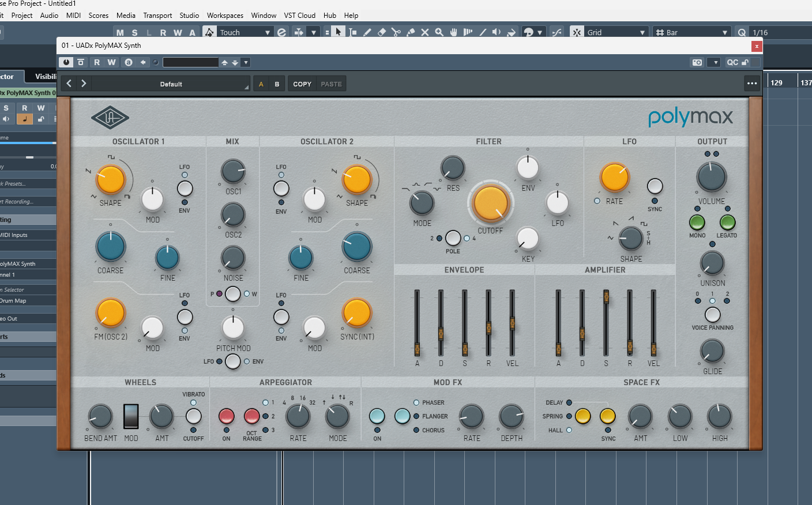Toggle LFO SYNC white button
Viewport: 812px width, 505px height.
[655, 186]
